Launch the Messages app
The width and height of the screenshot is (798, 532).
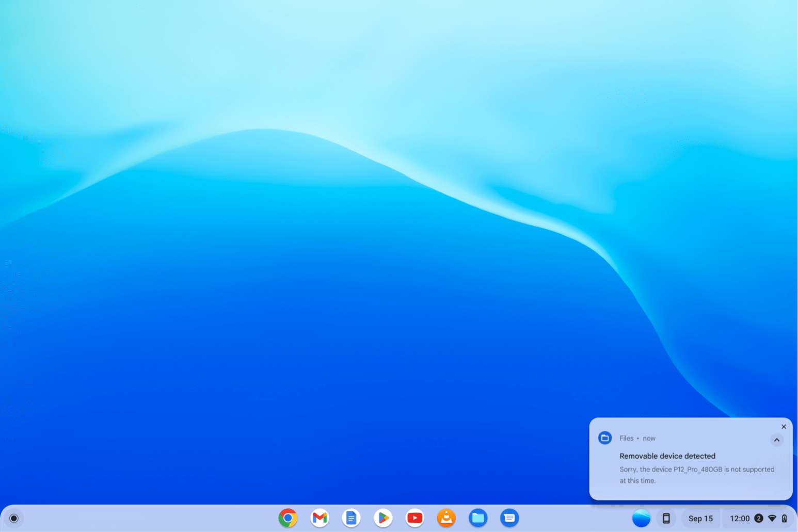click(509, 518)
